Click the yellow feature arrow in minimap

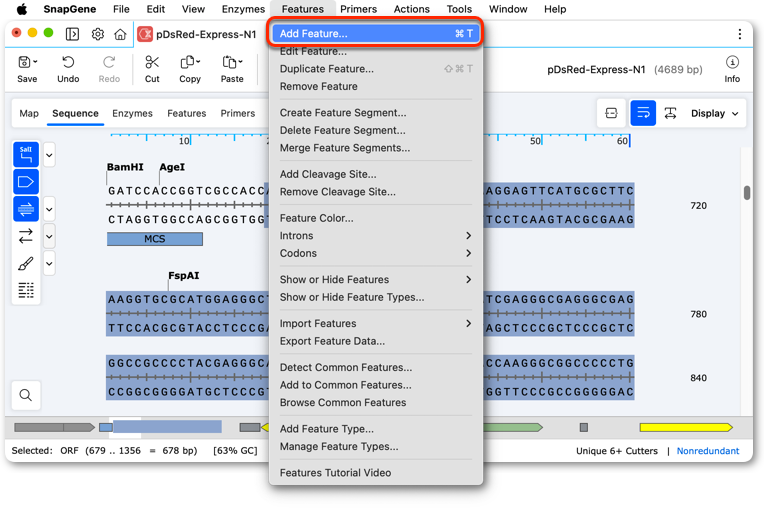click(x=686, y=427)
